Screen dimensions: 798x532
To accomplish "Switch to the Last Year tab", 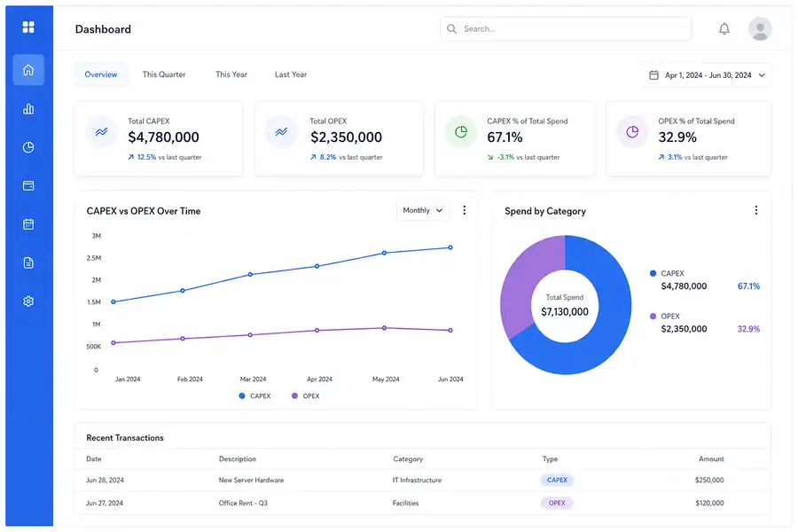I will tap(291, 74).
